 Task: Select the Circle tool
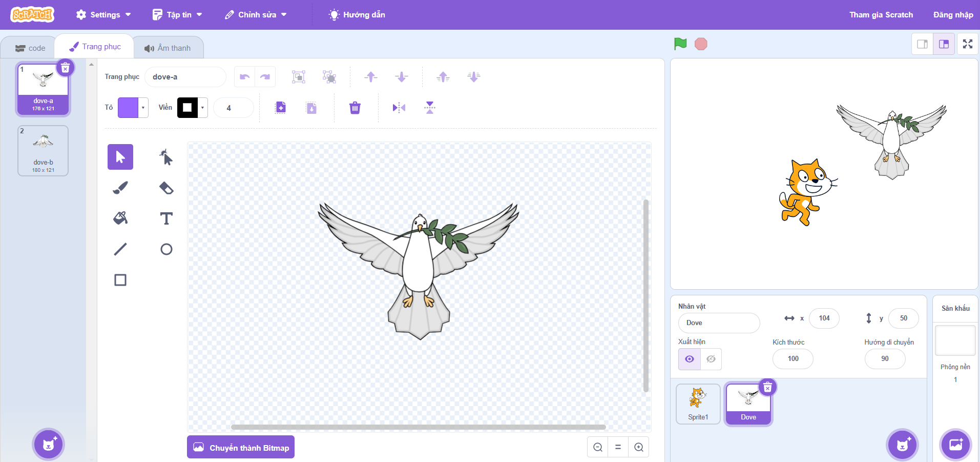[166, 249]
